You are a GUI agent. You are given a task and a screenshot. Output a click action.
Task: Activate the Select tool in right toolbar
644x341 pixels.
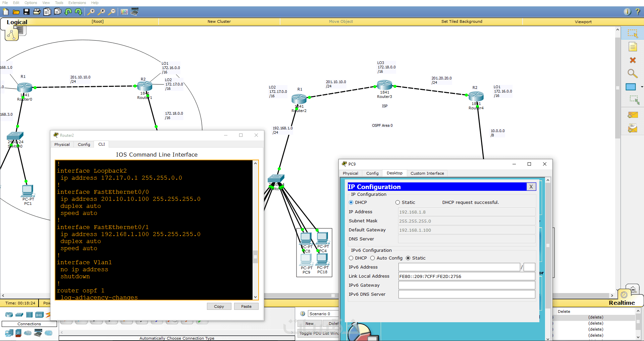(633, 33)
